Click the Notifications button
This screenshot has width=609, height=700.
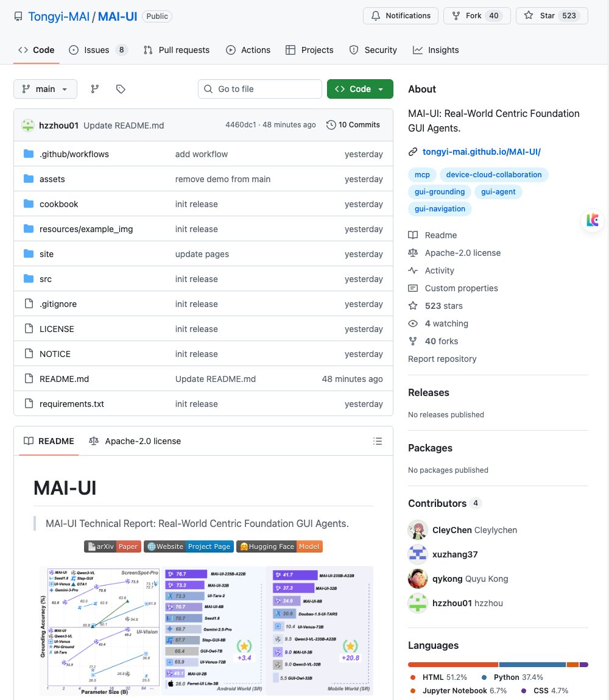coord(401,16)
